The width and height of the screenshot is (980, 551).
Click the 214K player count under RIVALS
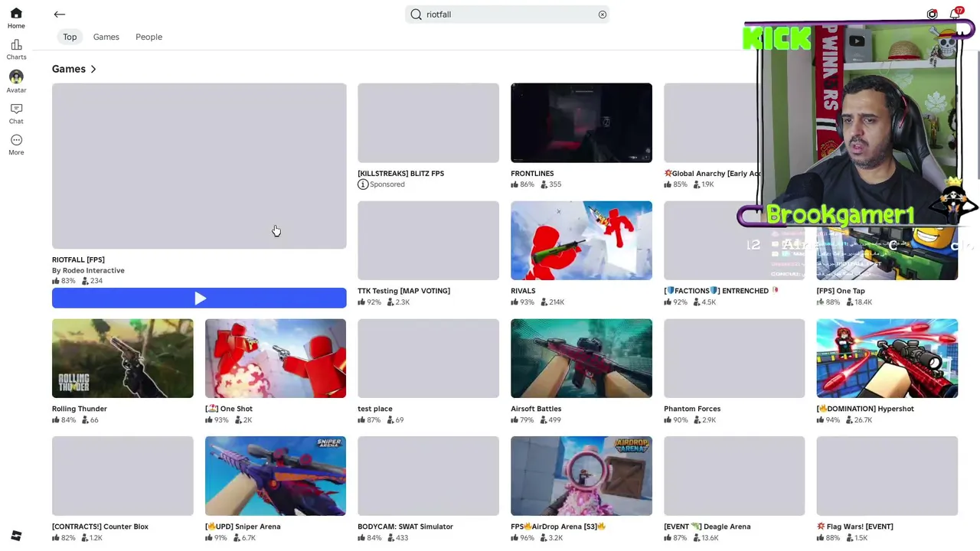(x=557, y=302)
